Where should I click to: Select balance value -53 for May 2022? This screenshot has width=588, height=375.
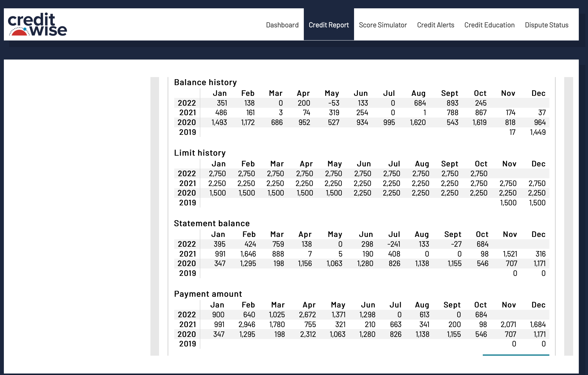334,103
